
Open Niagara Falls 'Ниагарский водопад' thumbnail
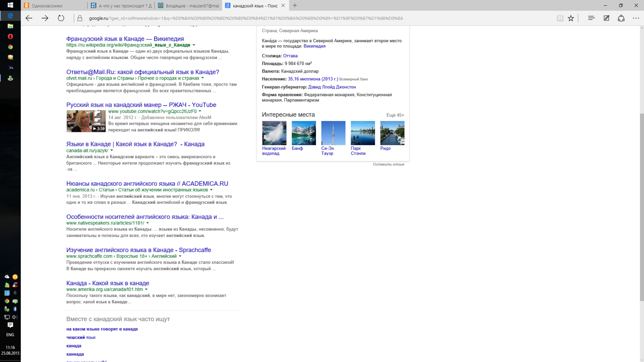point(274,133)
